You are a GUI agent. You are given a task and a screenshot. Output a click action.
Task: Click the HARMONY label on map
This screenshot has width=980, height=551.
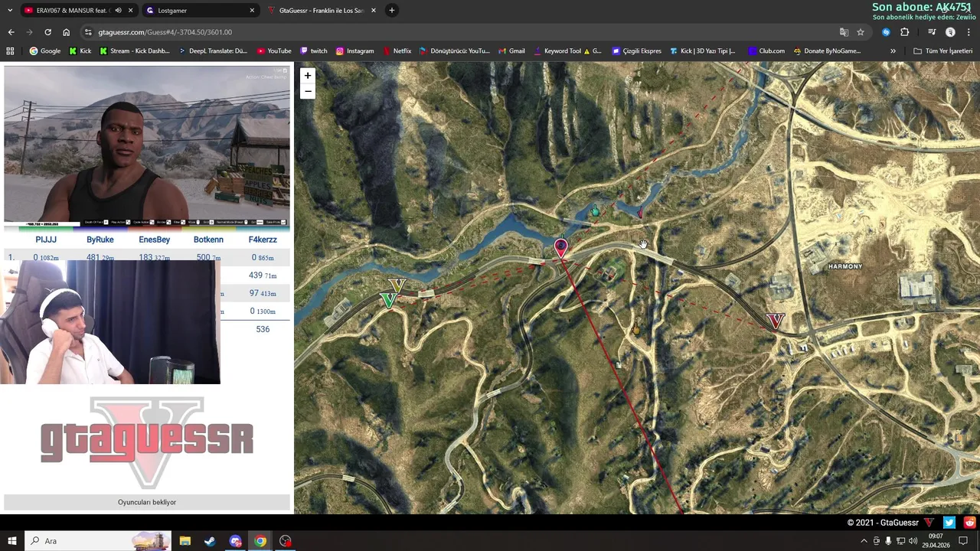[x=845, y=266]
